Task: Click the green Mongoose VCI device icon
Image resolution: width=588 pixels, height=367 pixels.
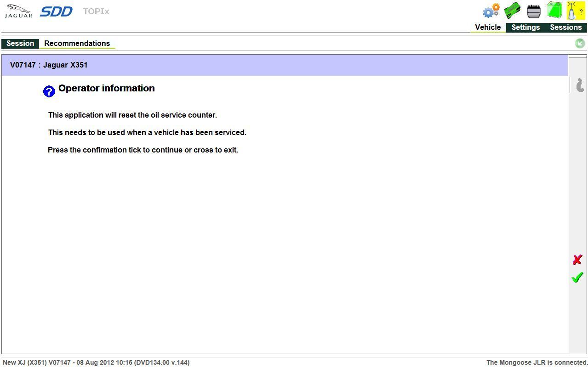Action: coord(512,11)
